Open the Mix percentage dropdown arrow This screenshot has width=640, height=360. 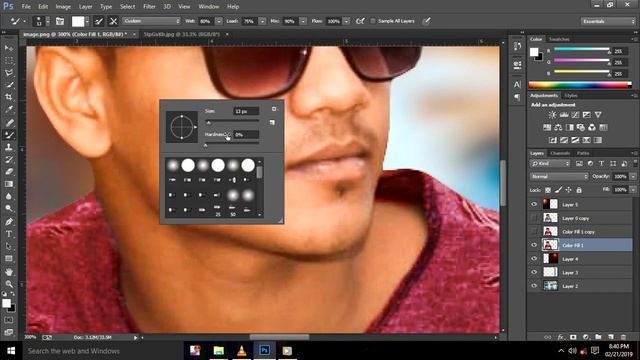tap(303, 21)
